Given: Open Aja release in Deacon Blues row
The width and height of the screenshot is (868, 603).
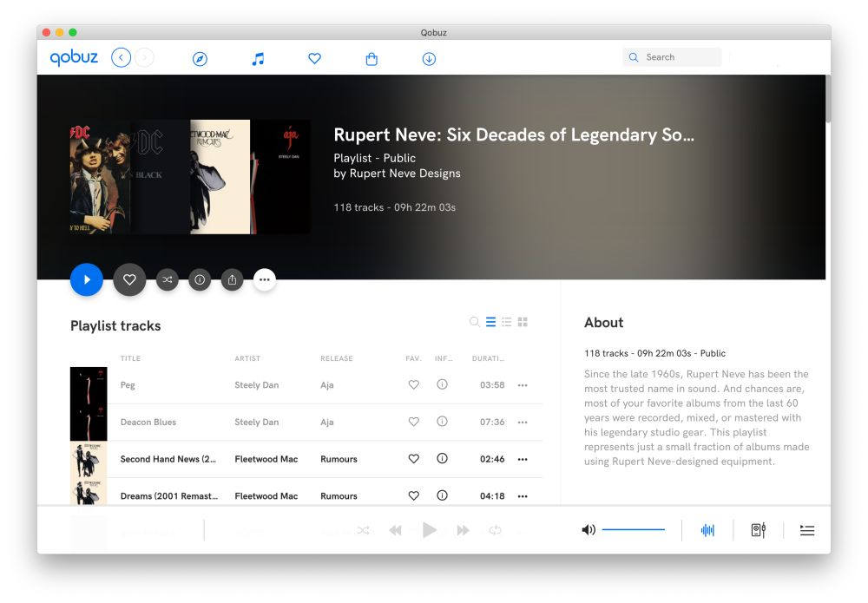Looking at the screenshot, I should point(326,422).
